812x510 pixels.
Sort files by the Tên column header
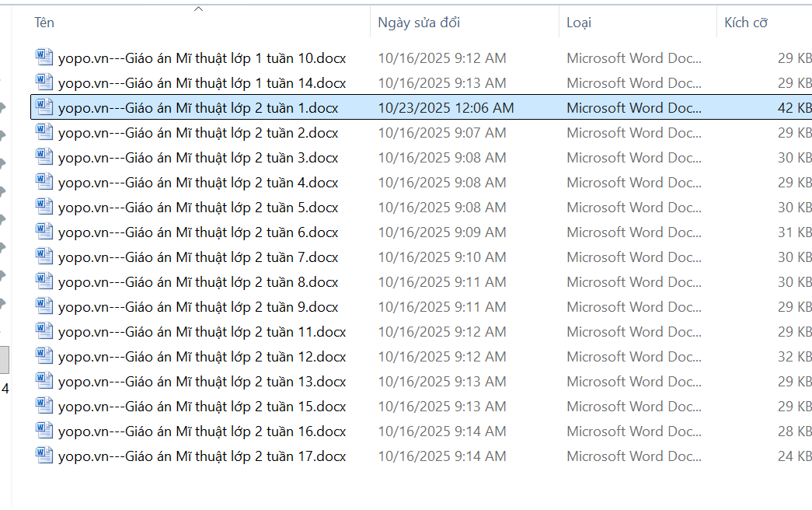tap(44, 23)
